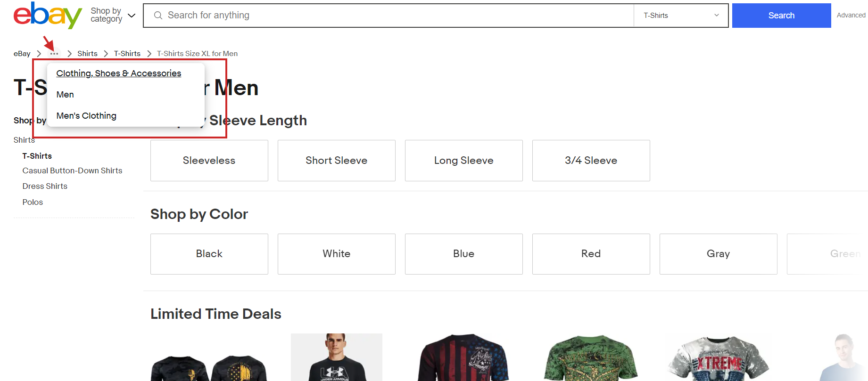Open Polos category in sidebar
The width and height of the screenshot is (868, 381).
point(33,203)
